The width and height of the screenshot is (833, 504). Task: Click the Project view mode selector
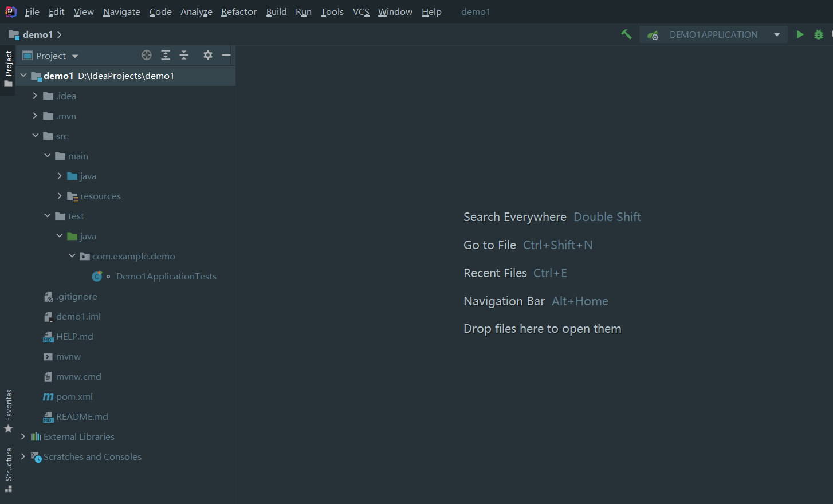(x=50, y=55)
